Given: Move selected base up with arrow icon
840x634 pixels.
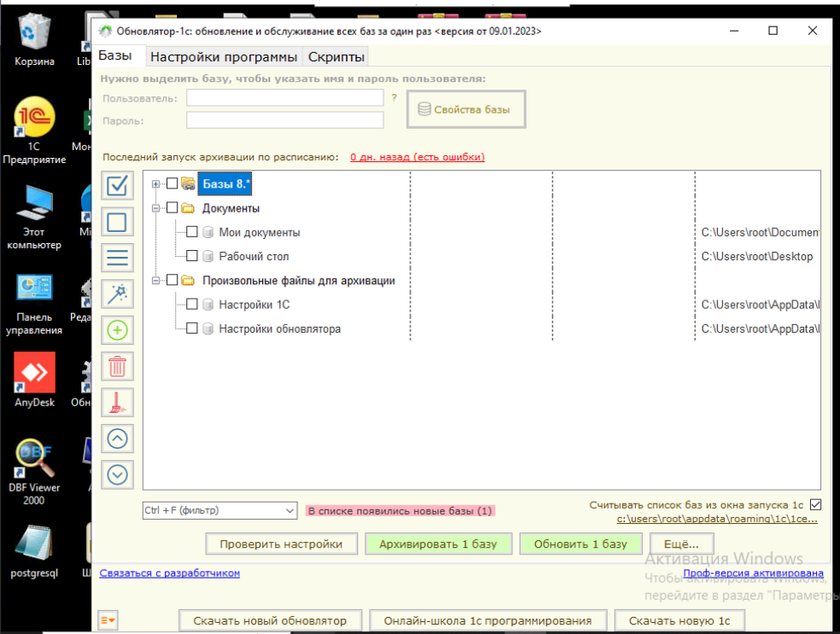Looking at the screenshot, I should point(117,439).
